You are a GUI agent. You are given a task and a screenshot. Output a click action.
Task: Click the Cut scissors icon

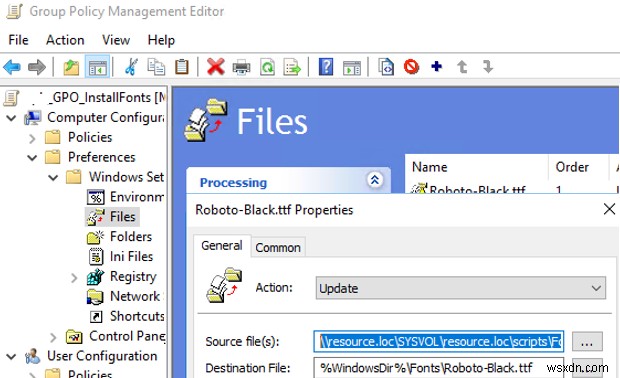point(131,67)
